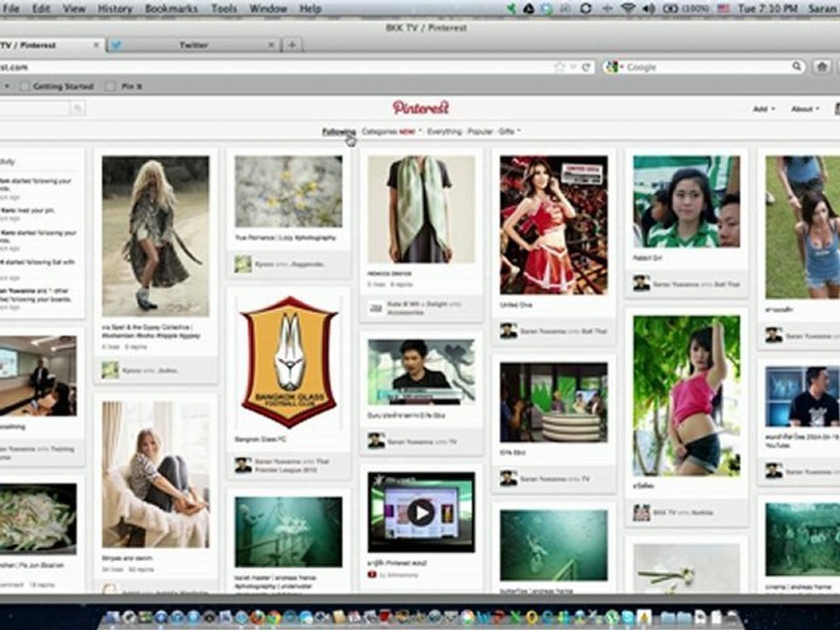Launch Google Chrome from the Dock

(274, 618)
